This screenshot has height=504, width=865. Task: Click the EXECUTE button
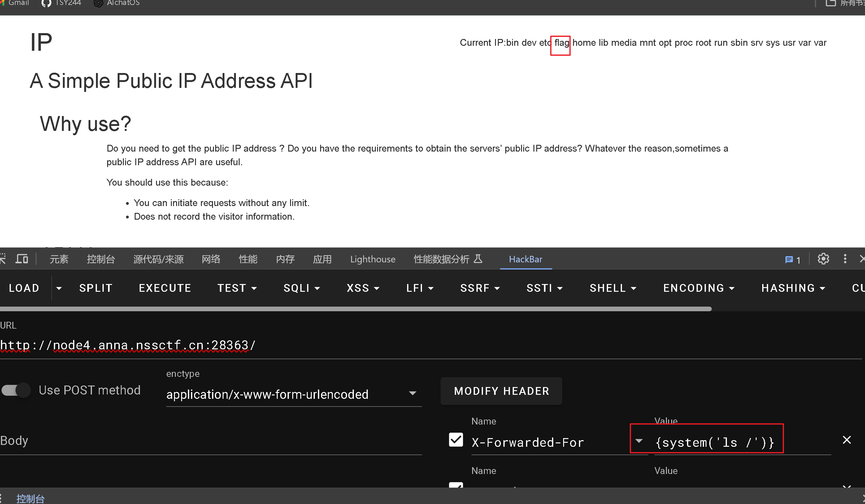(x=165, y=288)
